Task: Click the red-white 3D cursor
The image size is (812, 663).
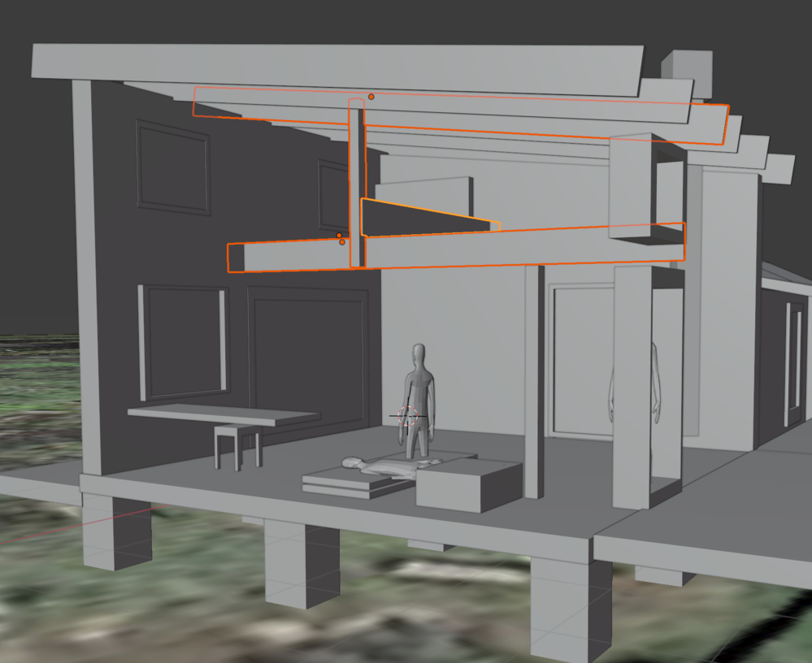Action: (x=409, y=415)
